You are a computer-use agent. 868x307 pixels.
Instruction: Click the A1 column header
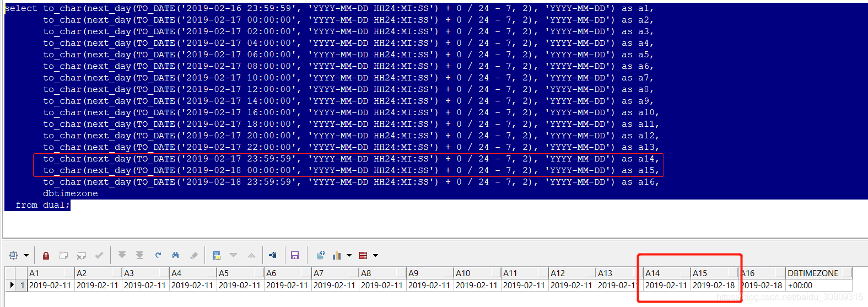(x=46, y=273)
